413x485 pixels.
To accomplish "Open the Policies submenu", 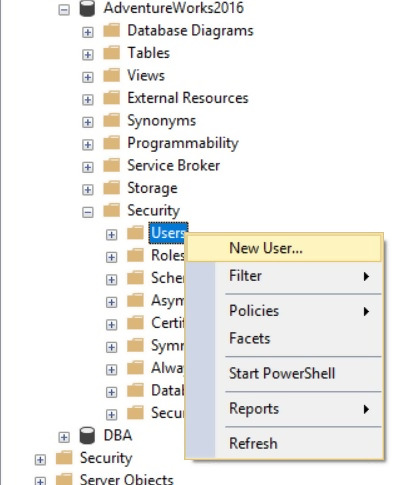I will click(284, 311).
